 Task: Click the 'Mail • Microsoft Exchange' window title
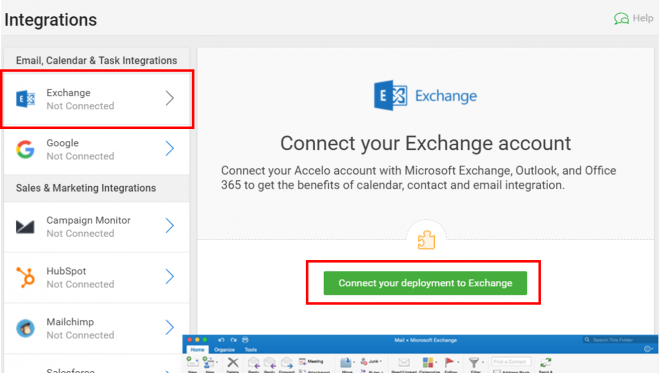(425, 340)
